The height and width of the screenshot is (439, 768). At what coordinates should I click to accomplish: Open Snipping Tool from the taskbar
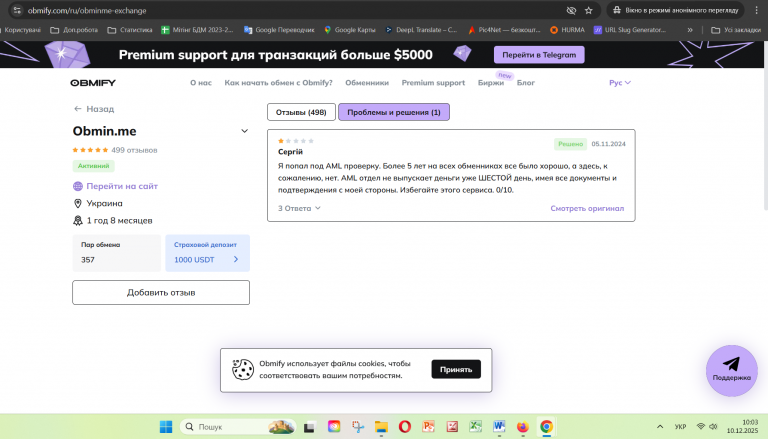point(358,427)
